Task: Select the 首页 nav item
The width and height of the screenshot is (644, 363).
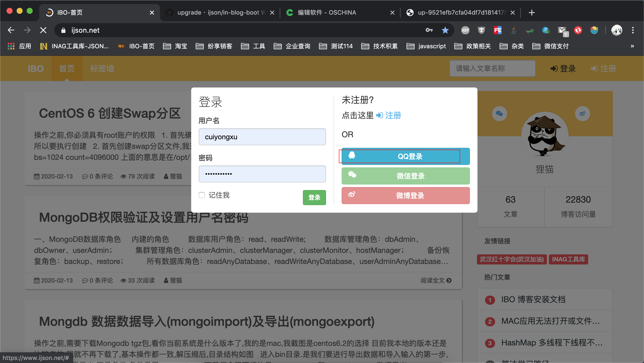Action: pos(67,68)
